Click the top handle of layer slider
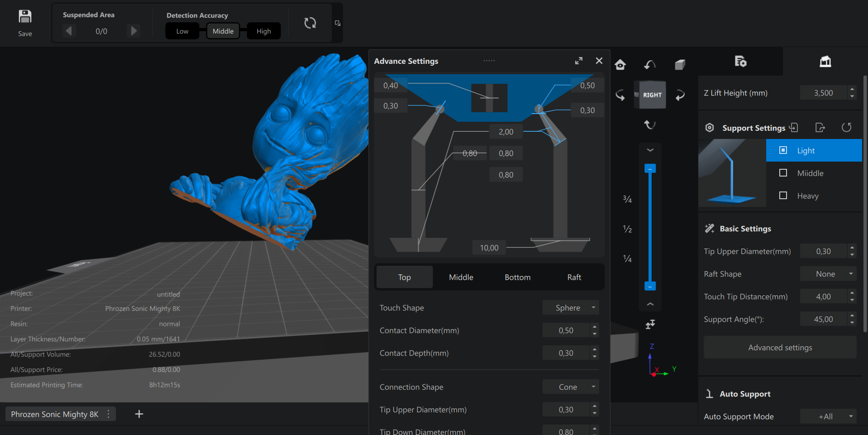Viewport: 868px width, 435px height. [x=650, y=168]
